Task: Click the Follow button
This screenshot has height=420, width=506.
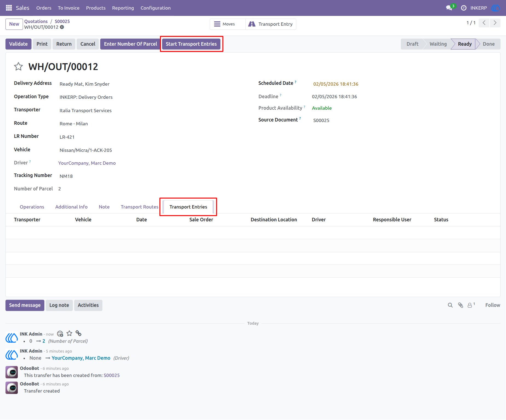Action: click(x=493, y=305)
